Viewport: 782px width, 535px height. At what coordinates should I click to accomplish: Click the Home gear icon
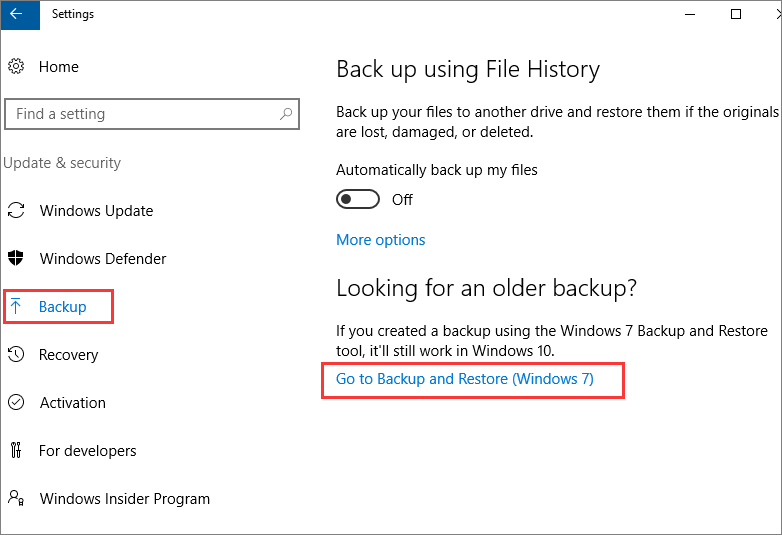(16, 67)
